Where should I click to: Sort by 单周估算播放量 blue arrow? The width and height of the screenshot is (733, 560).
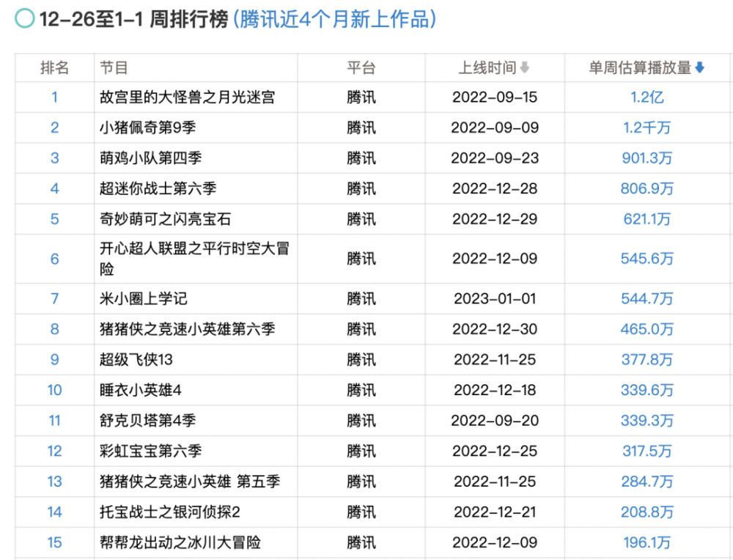tap(699, 67)
